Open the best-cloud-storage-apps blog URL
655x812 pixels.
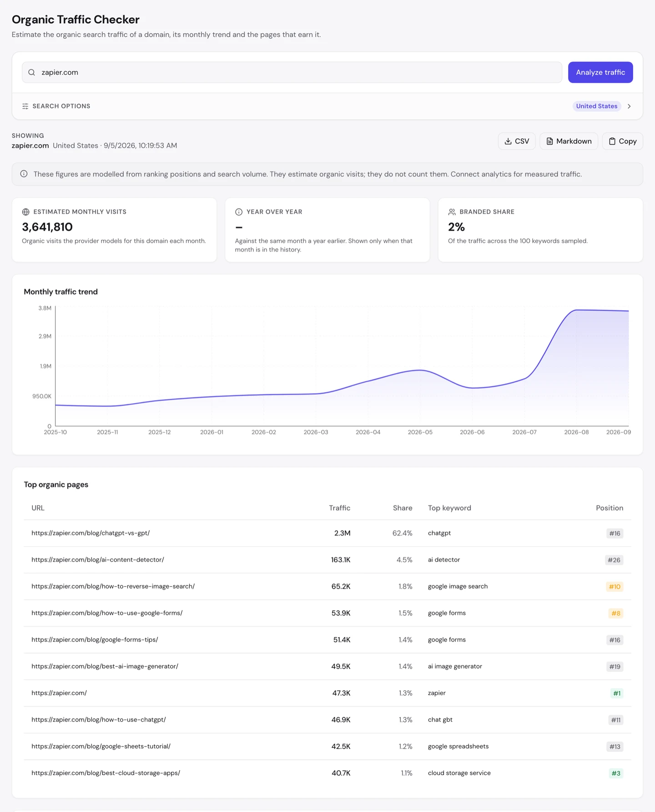pos(106,773)
